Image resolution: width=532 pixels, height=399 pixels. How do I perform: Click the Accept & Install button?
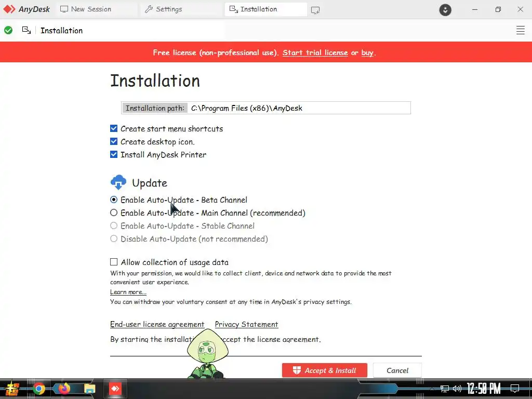[324, 370]
